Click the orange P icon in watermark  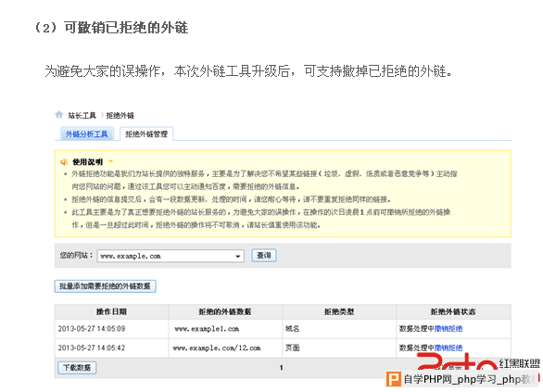[x=394, y=379]
